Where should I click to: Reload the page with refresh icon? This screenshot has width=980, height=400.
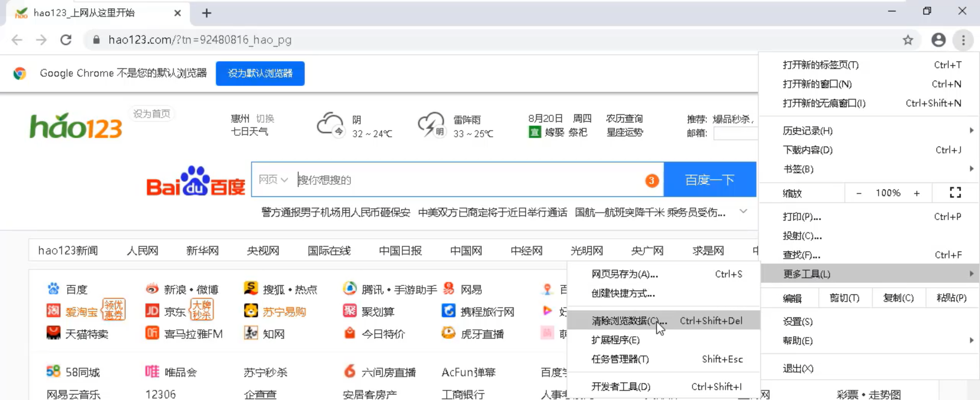[66, 40]
